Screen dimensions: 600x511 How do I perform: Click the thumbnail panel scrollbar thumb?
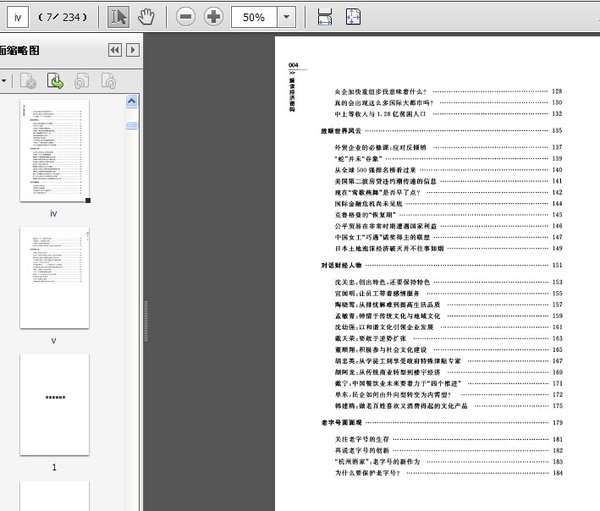[x=131, y=126]
